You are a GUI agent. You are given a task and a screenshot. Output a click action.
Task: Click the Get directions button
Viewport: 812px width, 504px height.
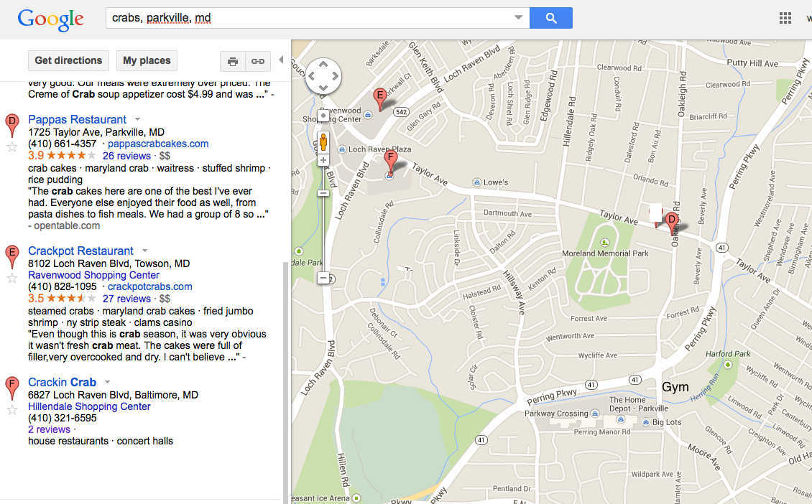68,61
